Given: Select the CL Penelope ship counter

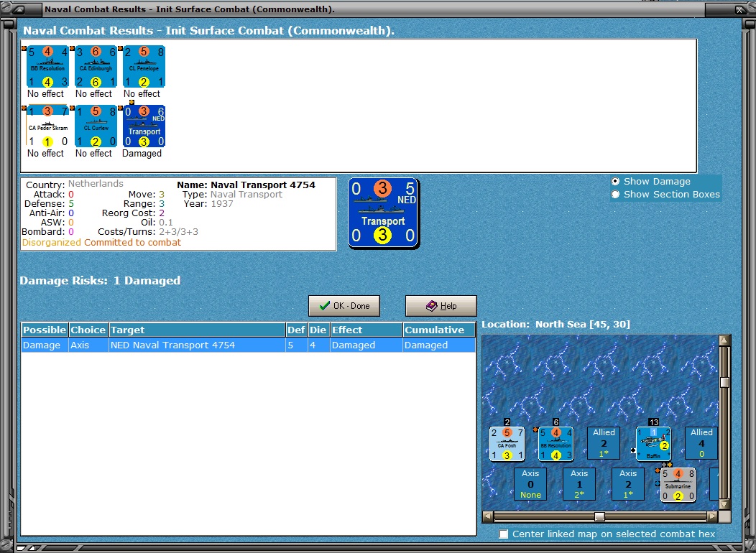Looking at the screenshot, I should (x=144, y=67).
